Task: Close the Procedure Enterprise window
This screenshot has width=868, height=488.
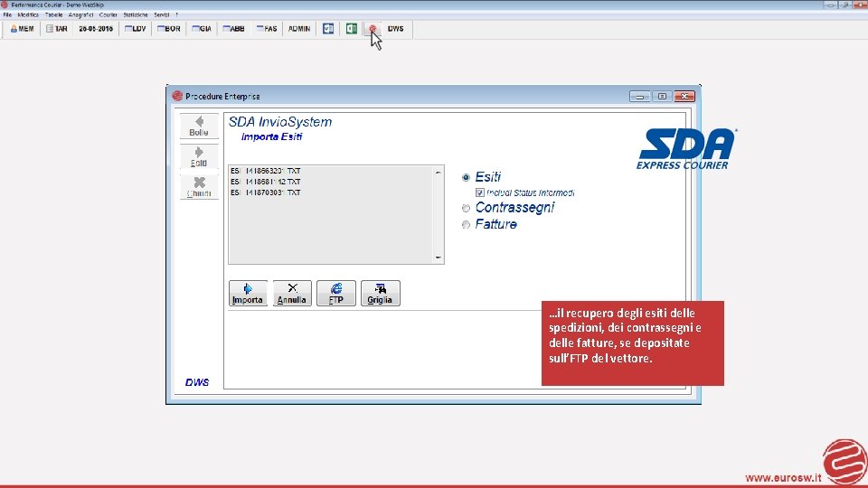Action: tap(684, 97)
